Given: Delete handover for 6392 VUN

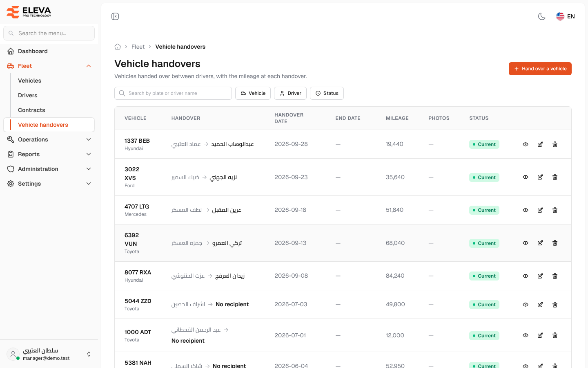Looking at the screenshot, I should click(555, 243).
